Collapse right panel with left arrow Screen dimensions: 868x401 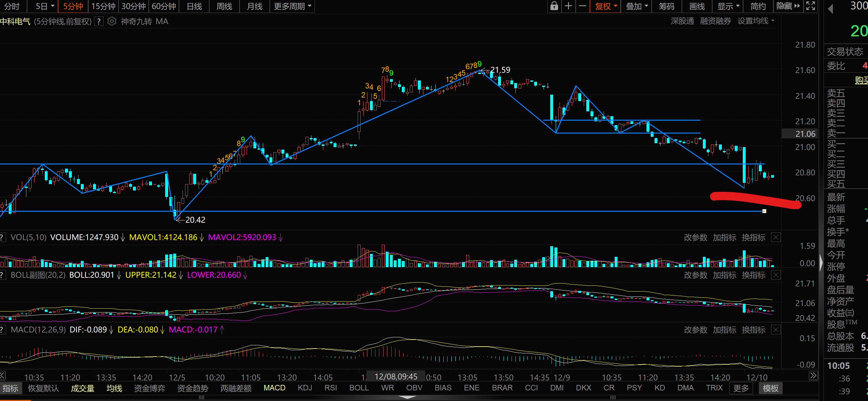click(831, 9)
